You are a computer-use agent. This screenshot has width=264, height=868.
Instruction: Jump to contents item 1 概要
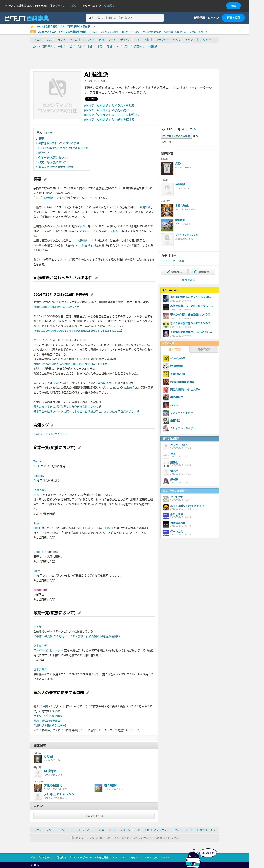point(40,139)
